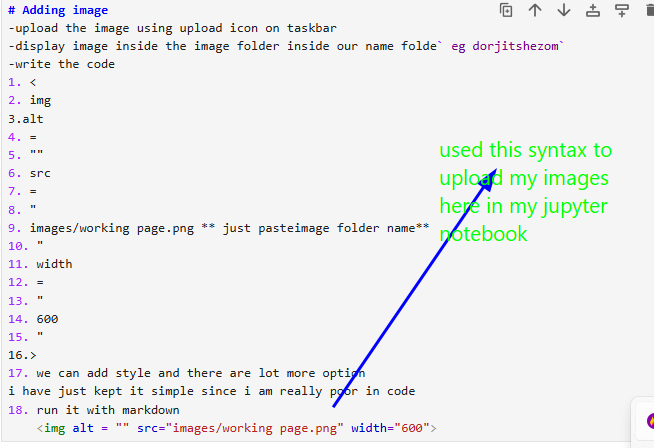
Task: Delete this cell with trash icon
Action: coord(649,10)
